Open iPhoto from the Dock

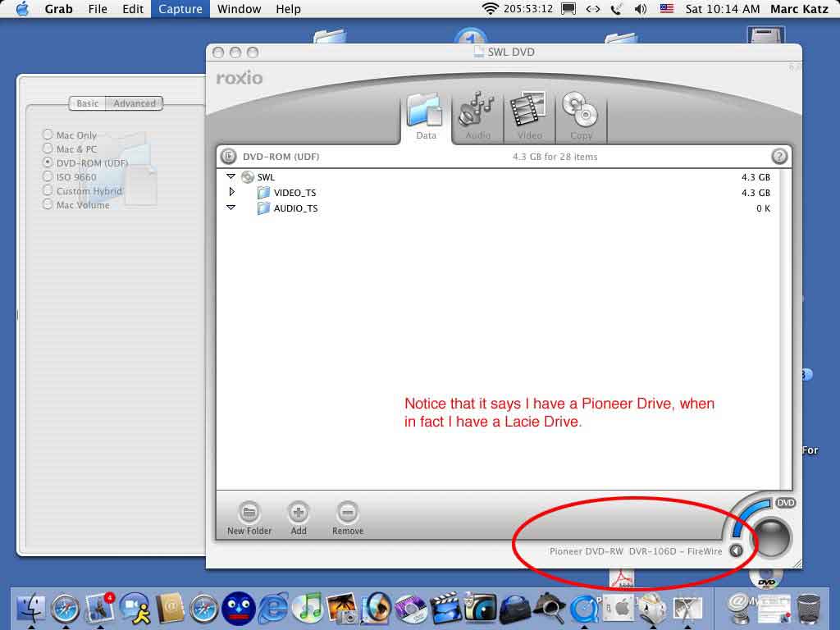(342, 609)
